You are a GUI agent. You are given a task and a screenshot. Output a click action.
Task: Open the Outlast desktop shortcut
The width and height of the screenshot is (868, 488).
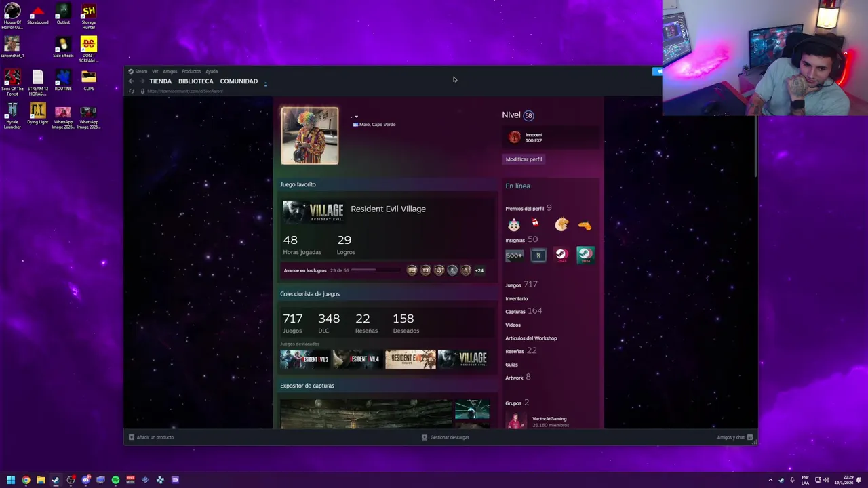tap(63, 14)
